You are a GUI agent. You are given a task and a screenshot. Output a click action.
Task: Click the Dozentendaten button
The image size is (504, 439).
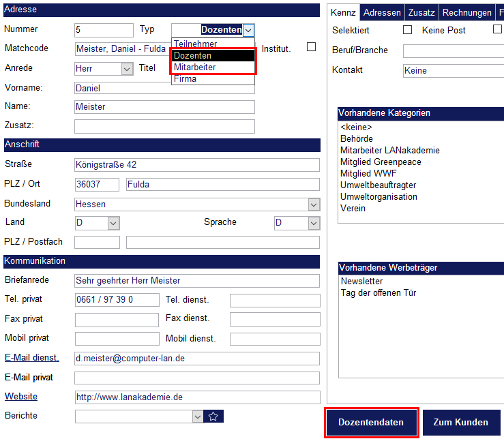pos(371,423)
